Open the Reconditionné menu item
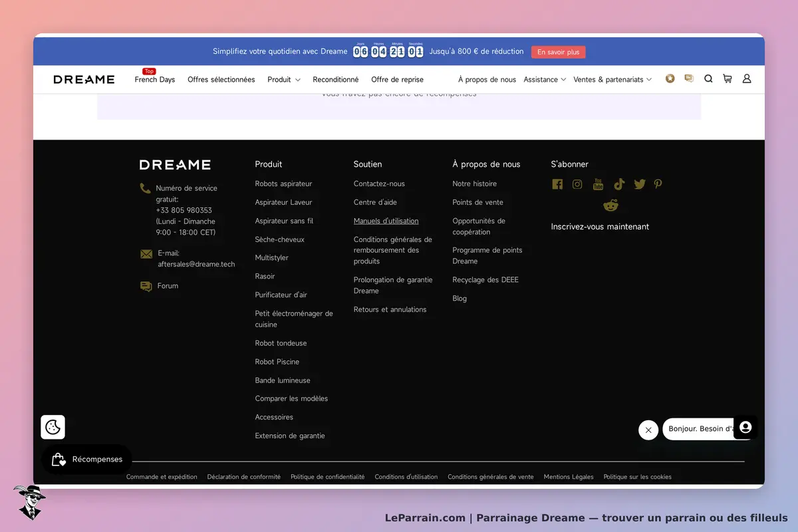This screenshot has width=798, height=532. (x=336, y=79)
